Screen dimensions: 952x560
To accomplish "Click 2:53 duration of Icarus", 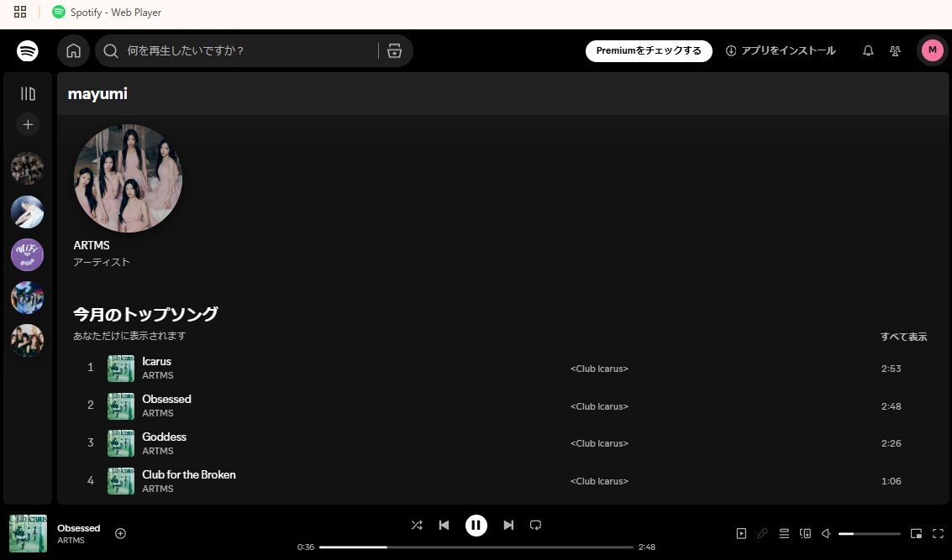I will click(x=891, y=369).
